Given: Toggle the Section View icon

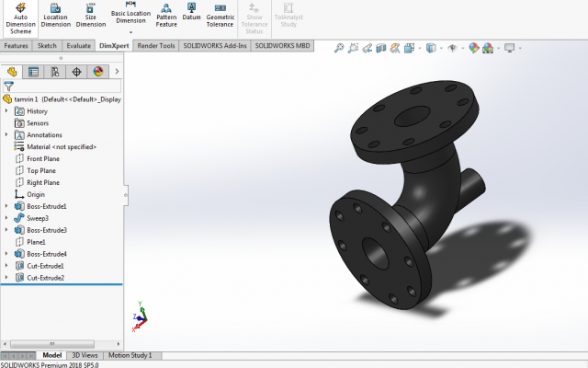Looking at the screenshot, I should (381, 48).
